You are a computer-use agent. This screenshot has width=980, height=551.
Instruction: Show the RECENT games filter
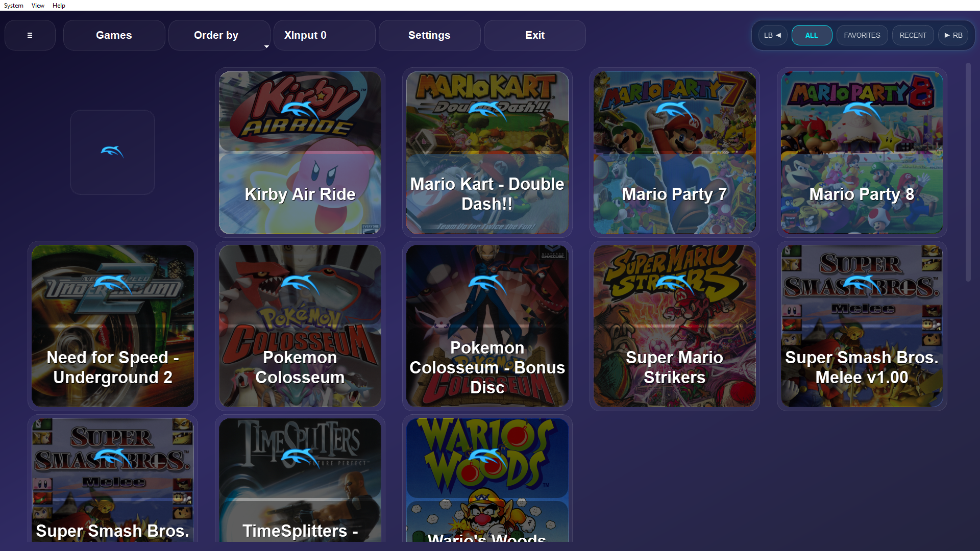pyautogui.click(x=913, y=35)
